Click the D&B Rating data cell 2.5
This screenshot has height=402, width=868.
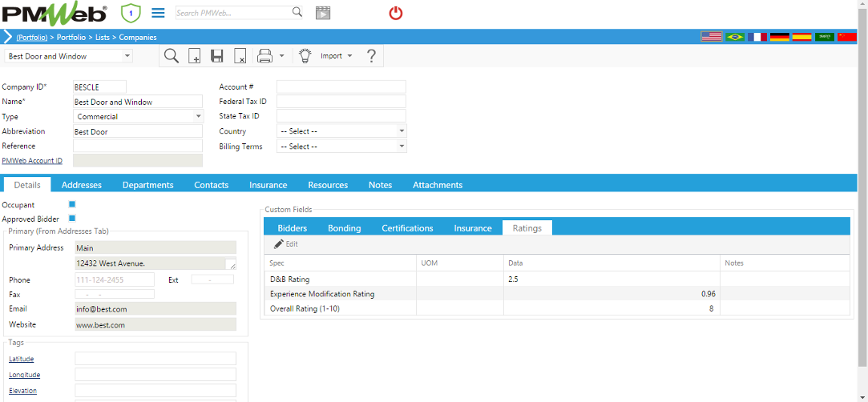coord(612,279)
